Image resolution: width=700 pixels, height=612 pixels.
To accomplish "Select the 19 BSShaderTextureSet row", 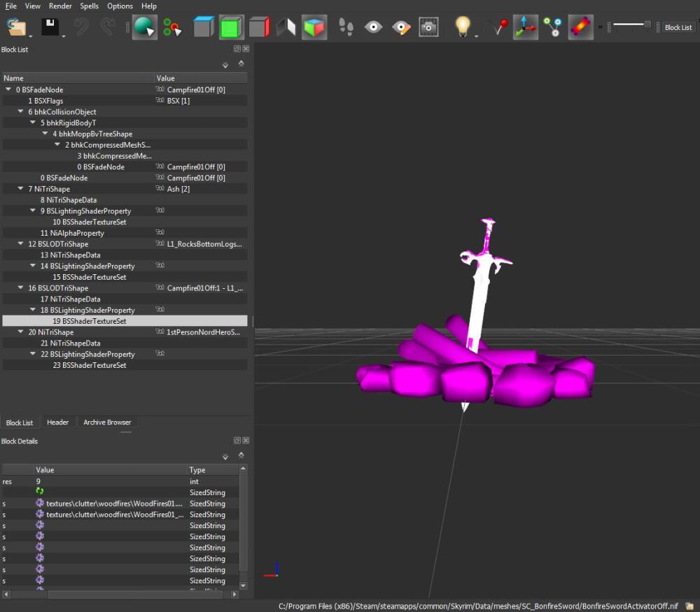I will (x=125, y=321).
